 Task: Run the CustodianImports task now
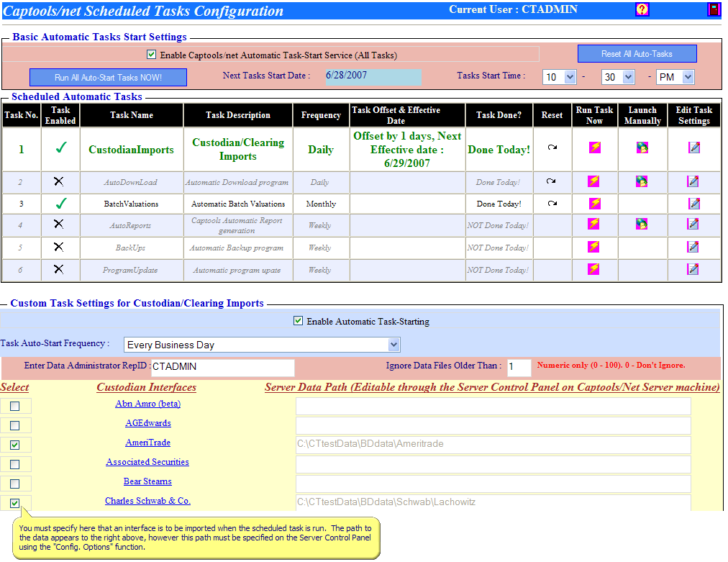[593, 148]
